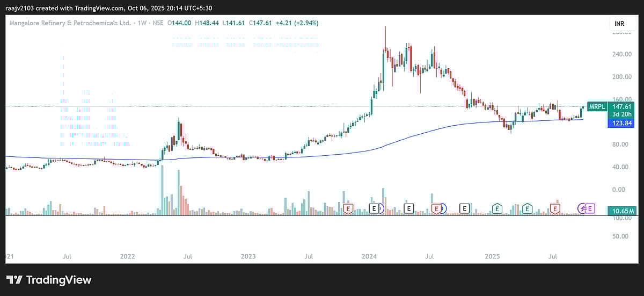Open green earnings marker directly above 2025 label
Screen dimensions: 644x296
coord(497,208)
